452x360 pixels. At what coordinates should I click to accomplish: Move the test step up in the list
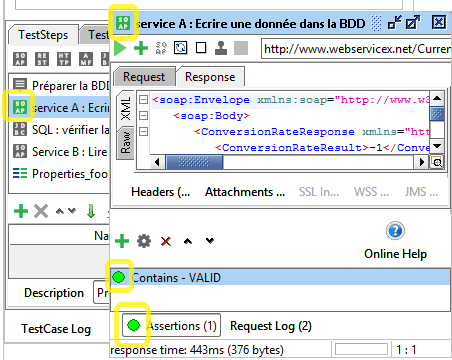click(x=60, y=211)
